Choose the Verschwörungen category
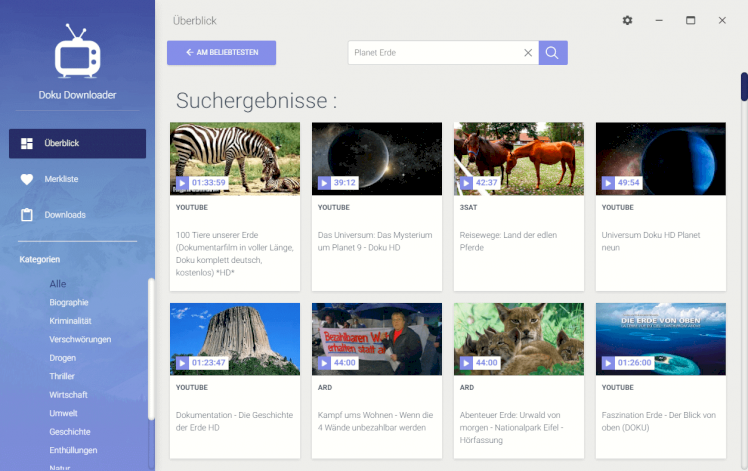This screenshot has width=748, height=471. pyautogui.click(x=80, y=339)
